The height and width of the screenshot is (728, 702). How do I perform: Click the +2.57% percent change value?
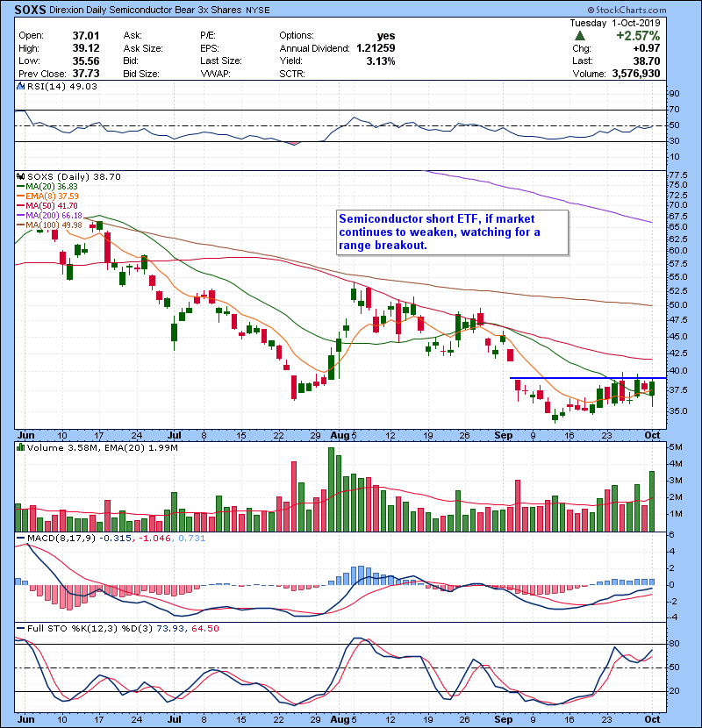pos(638,36)
